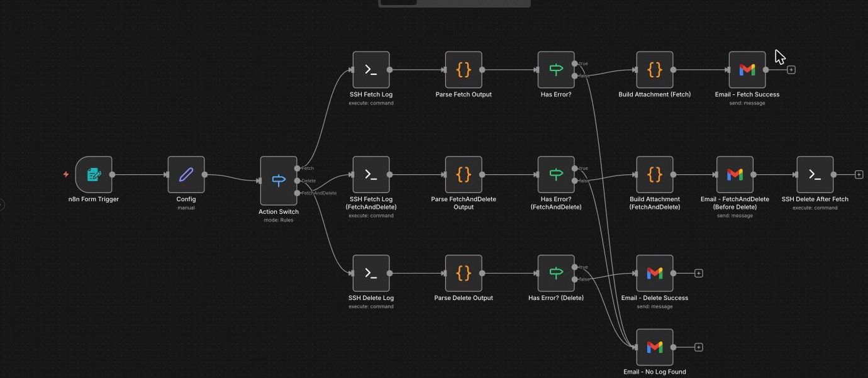Add node after Email - No Log Found
Viewport: 868px width, 378px height.
(x=699, y=347)
